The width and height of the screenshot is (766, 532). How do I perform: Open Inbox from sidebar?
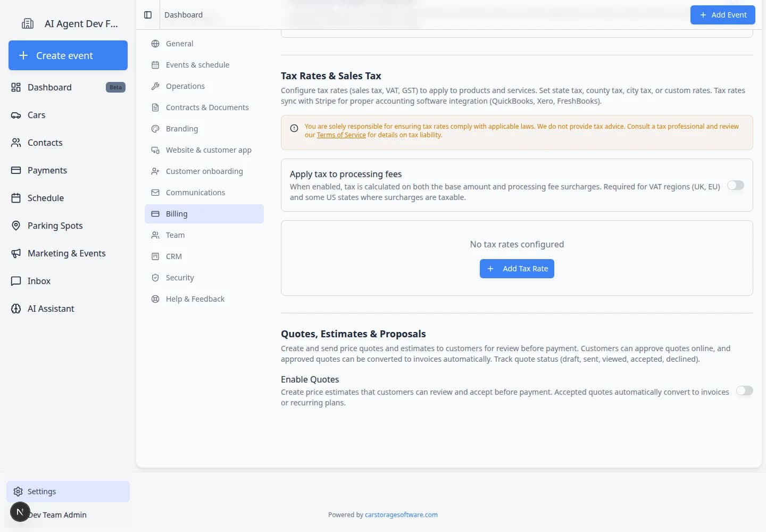point(68,281)
